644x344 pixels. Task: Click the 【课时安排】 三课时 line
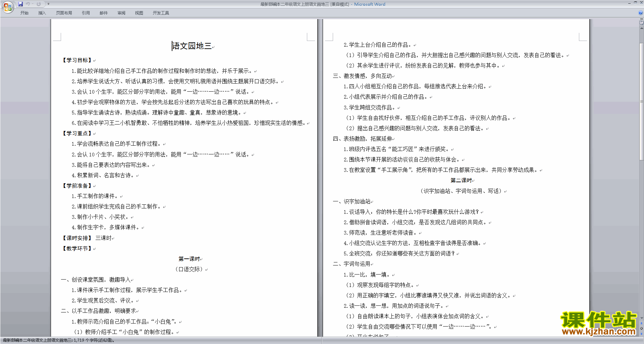tap(87, 238)
